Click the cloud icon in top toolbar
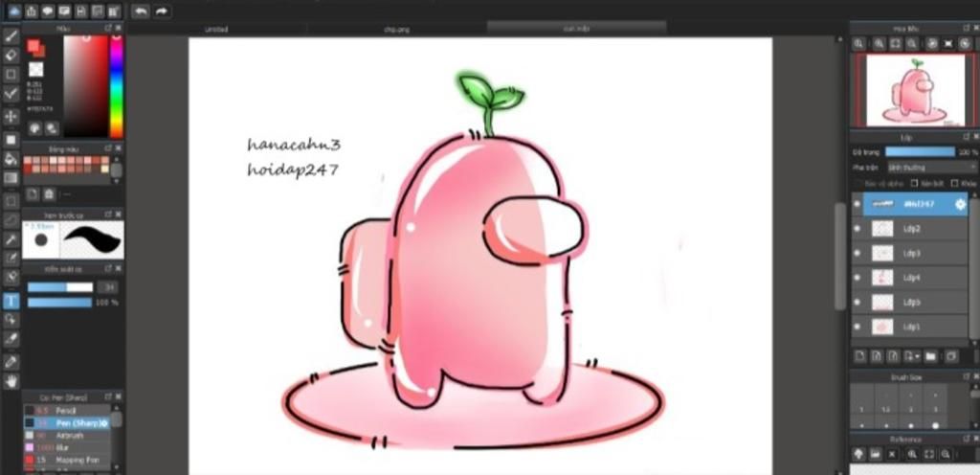 [13, 11]
